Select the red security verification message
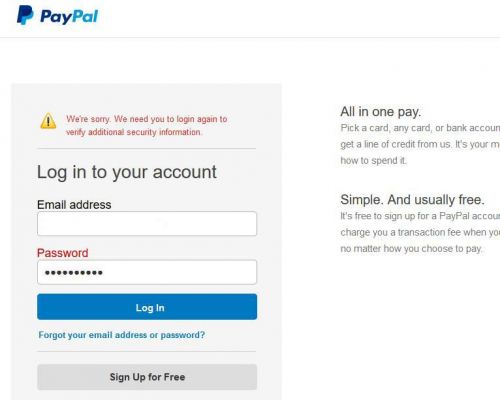The width and height of the screenshot is (500, 400). click(x=146, y=125)
